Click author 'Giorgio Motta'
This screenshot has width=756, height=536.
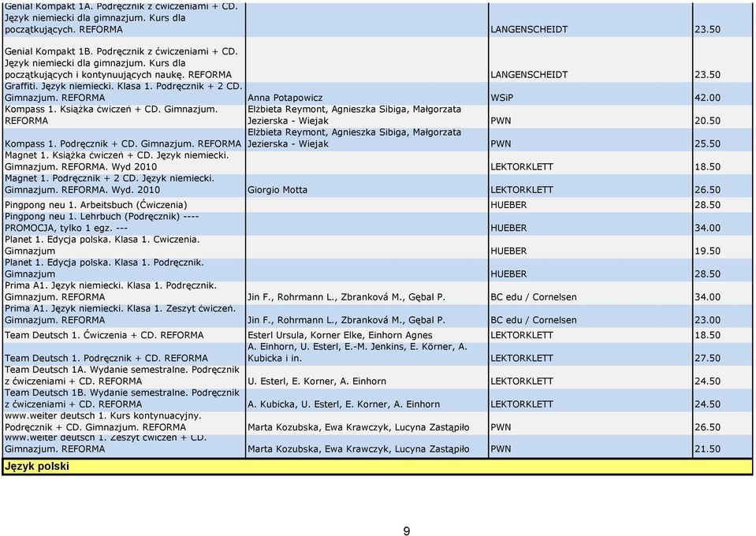[x=277, y=191]
